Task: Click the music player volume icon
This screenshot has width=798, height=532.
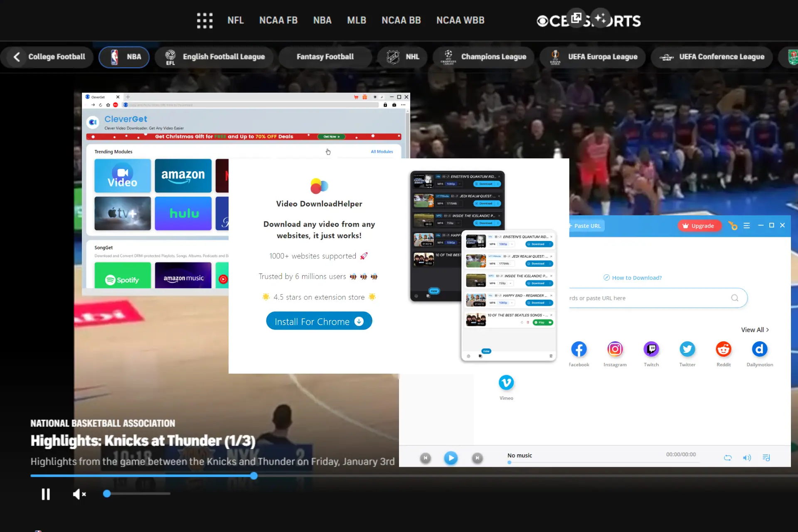Action: pos(747,458)
